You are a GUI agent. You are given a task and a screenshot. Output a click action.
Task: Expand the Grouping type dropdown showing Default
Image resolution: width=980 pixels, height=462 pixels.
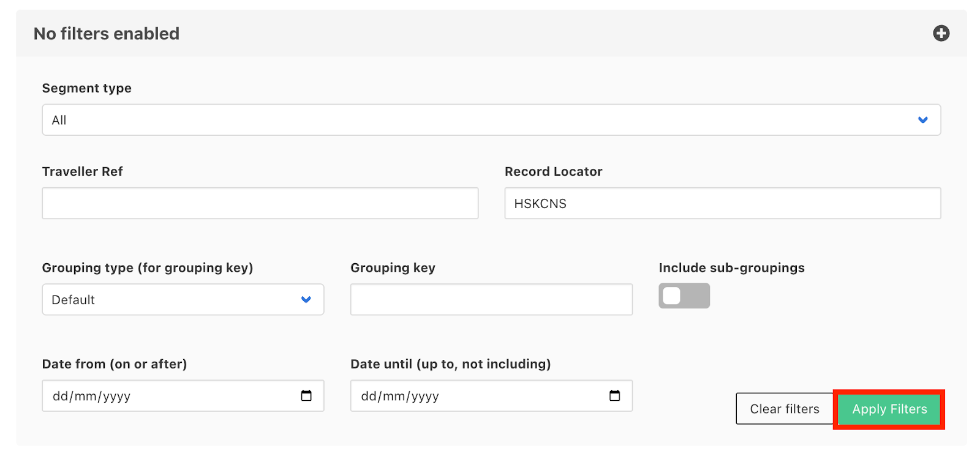171,300
